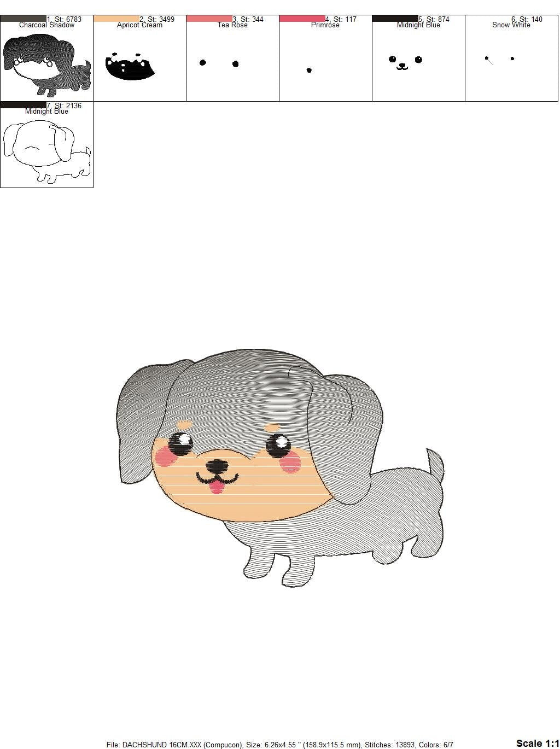Click the 'Charcoal Shadow' thread name

(46, 25)
